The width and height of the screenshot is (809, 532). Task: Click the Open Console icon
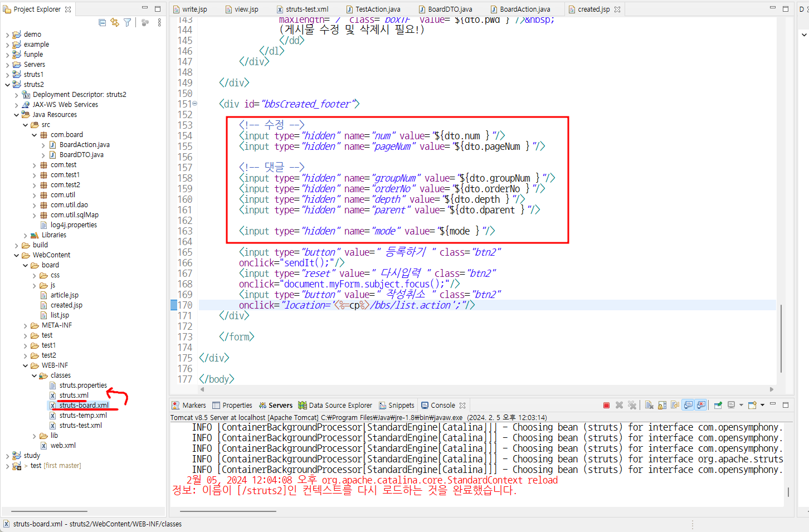[x=752, y=405]
